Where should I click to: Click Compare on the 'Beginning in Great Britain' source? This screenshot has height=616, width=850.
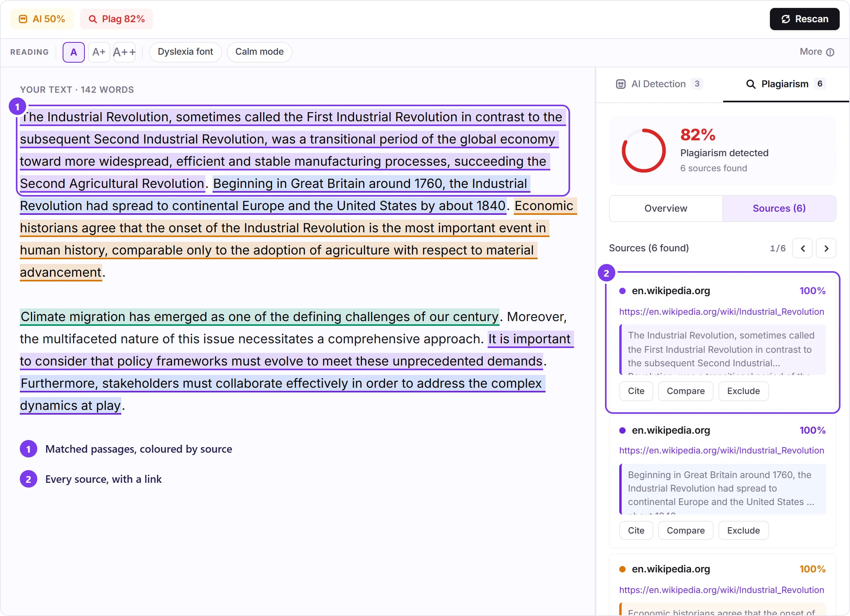(685, 531)
